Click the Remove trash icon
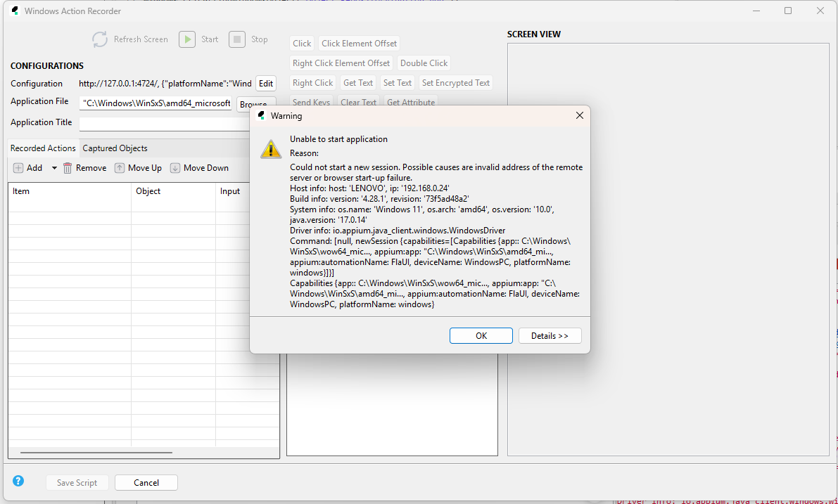The height and width of the screenshot is (504, 838). pyautogui.click(x=66, y=167)
